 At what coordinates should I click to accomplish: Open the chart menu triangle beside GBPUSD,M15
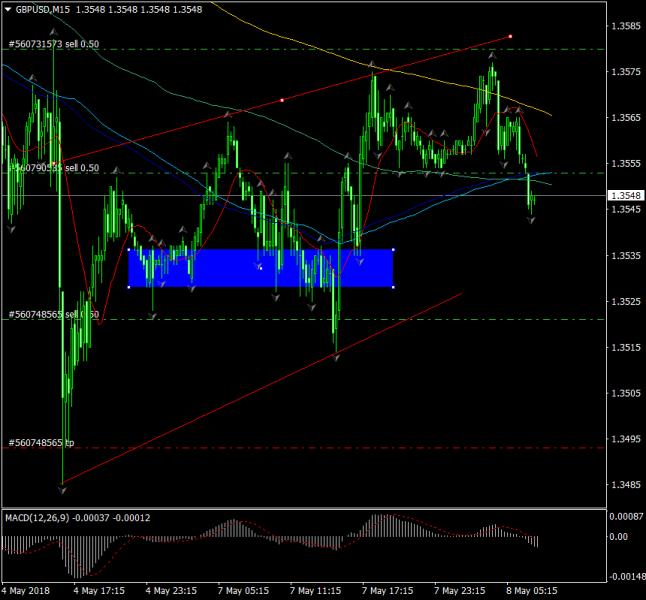tap(8, 9)
